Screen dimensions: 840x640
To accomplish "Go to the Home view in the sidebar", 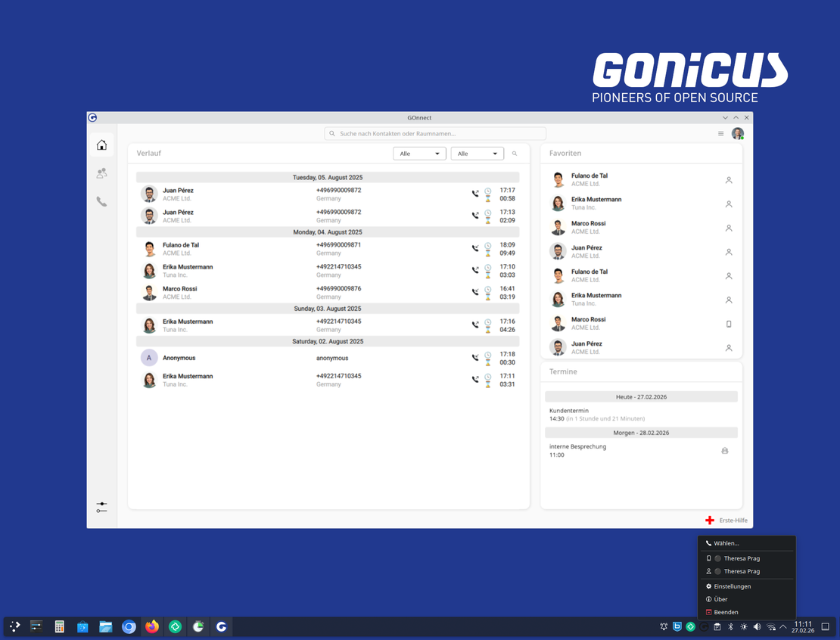I will pyautogui.click(x=101, y=144).
